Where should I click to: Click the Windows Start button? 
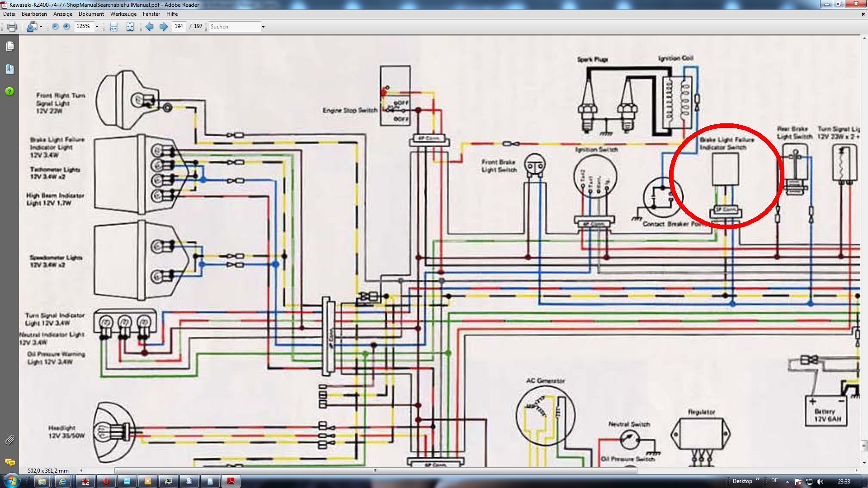[x=11, y=480]
